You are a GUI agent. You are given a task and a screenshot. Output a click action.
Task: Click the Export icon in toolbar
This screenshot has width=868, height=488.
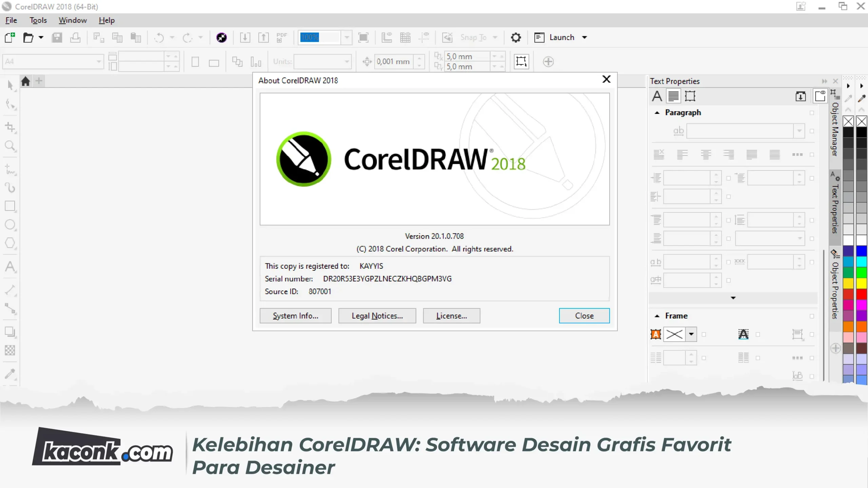263,37
